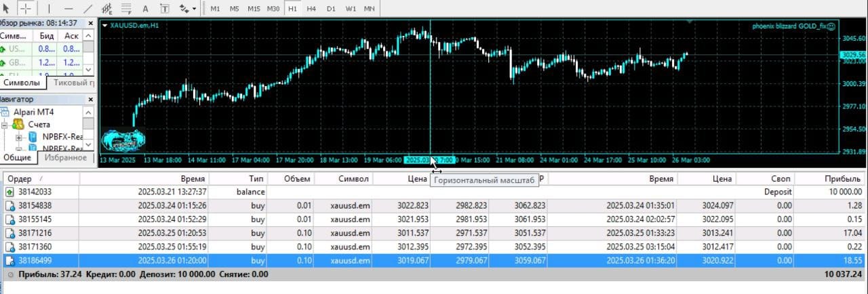868x294 pixels.
Task: Click the 3029.56 current price label
Action: 852,54
